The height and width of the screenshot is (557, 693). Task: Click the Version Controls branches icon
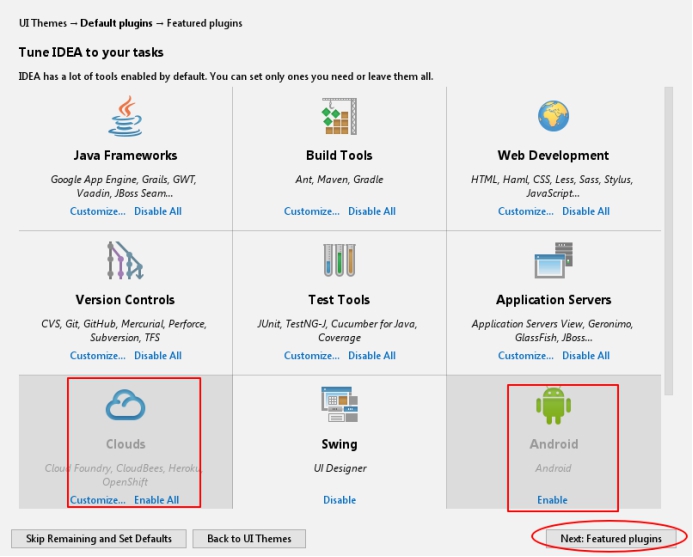click(x=126, y=260)
